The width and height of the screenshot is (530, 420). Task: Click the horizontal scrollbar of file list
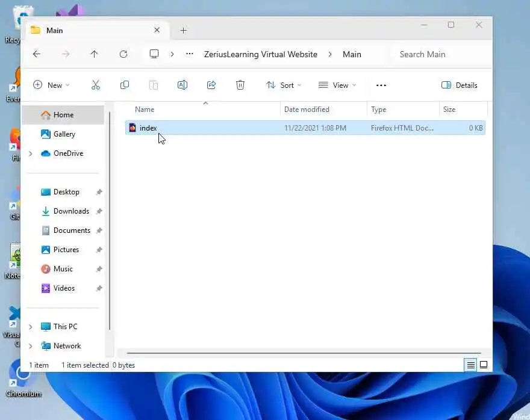(x=304, y=353)
